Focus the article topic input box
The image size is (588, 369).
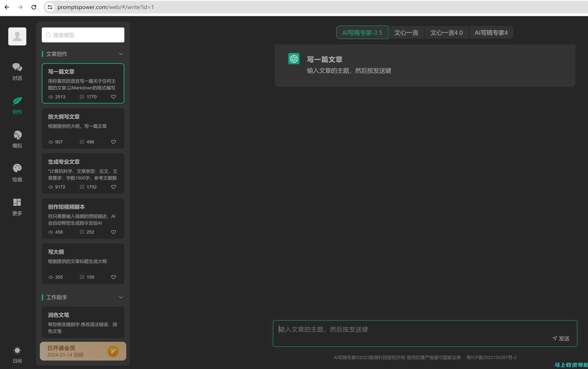tap(425, 333)
